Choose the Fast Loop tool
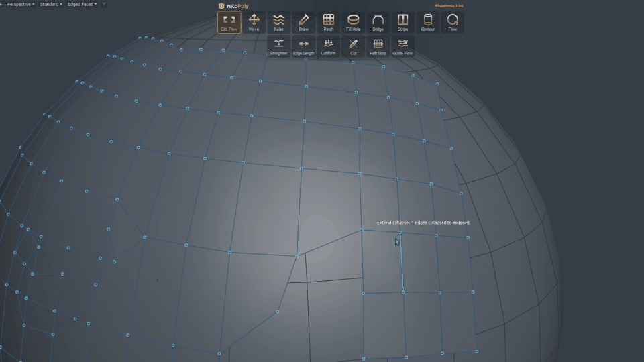Screen dimensions: 644x362 tap(378, 47)
